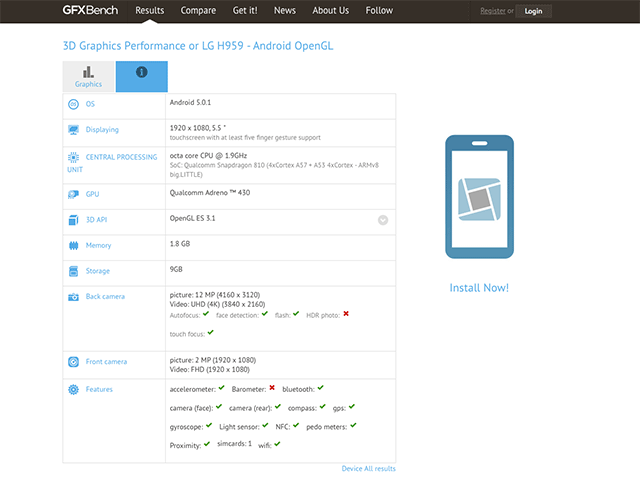
Task: Click the 3D API icon
Action: coord(73,220)
